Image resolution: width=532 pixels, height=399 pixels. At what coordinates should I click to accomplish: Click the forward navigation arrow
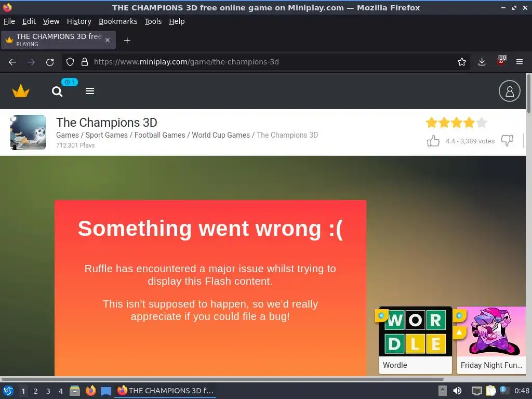click(x=31, y=62)
